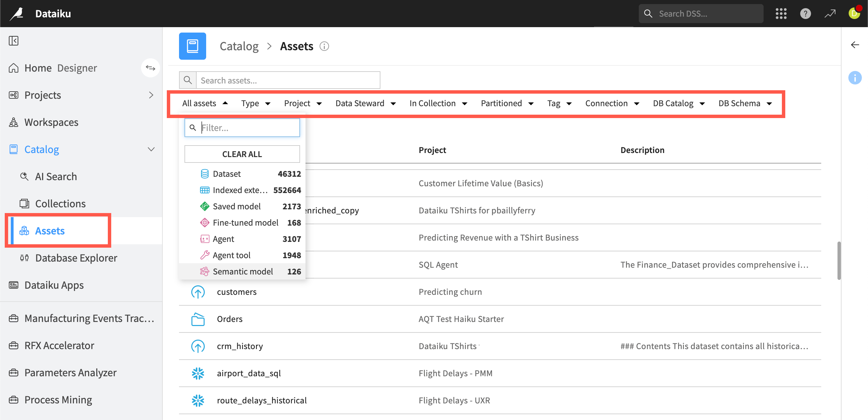Open the Data Steward filter dropdown
This screenshot has width=868, height=420.
[x=366, y=103]
